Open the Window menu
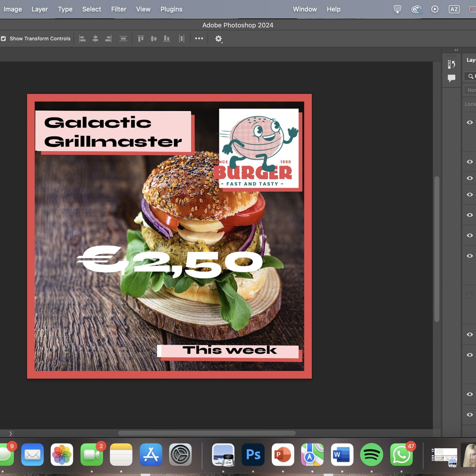Image resolution: width=476 pixels, height=476 pixels. (x=305, y=9)
